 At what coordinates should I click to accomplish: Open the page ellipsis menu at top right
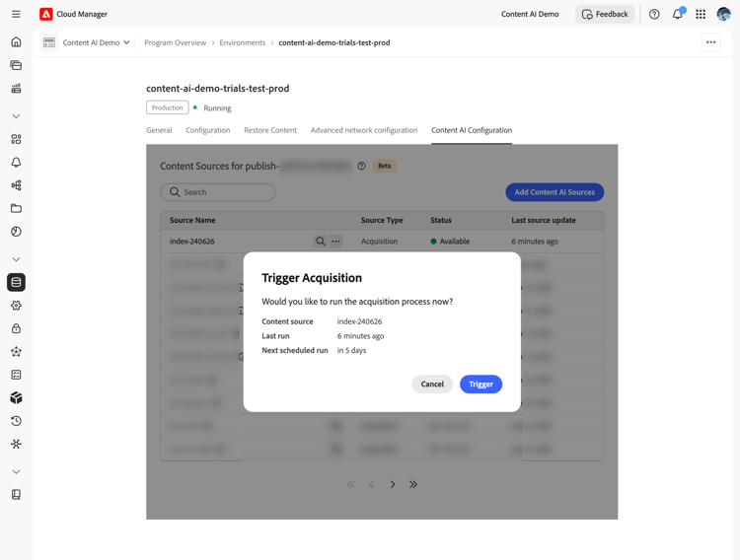coord(710,42)
